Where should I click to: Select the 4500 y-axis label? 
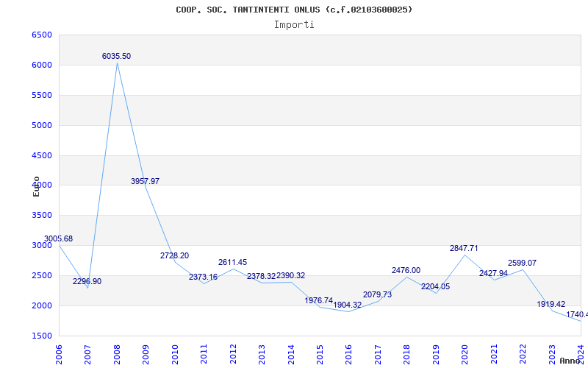(x=42, y=155)
